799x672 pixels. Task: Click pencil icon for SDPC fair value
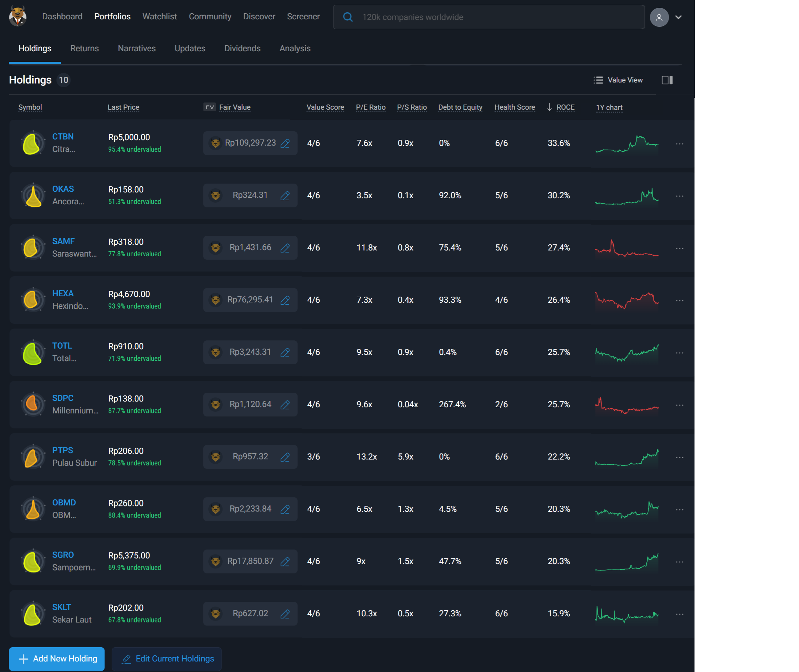(x=285, y=405)
